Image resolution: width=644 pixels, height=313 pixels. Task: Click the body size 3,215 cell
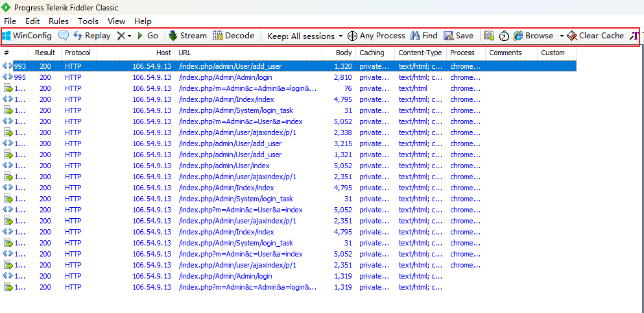(x=343, y=144)
